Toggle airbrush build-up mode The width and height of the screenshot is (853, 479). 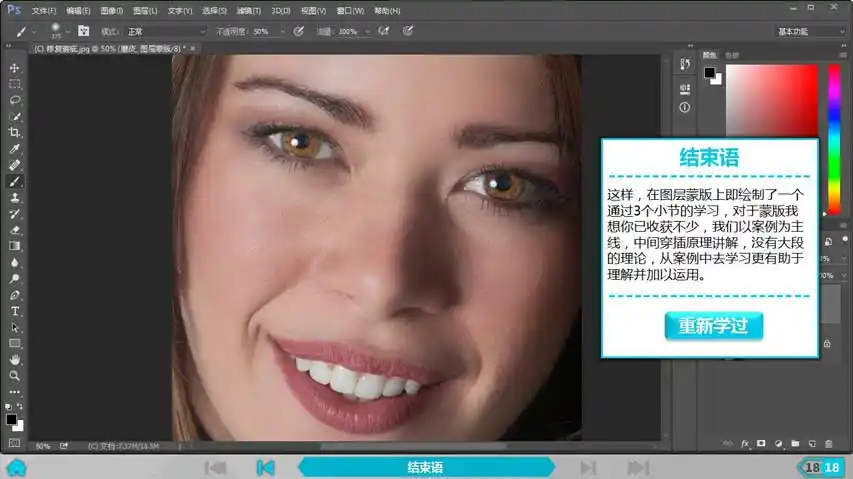(383, 31)
